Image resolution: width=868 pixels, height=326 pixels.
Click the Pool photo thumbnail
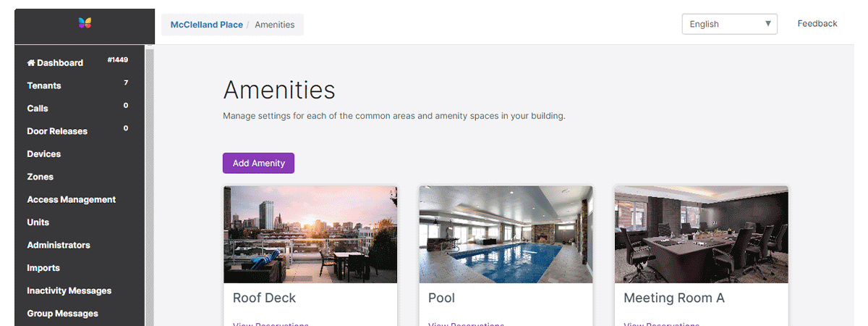(x=506, y=234)
